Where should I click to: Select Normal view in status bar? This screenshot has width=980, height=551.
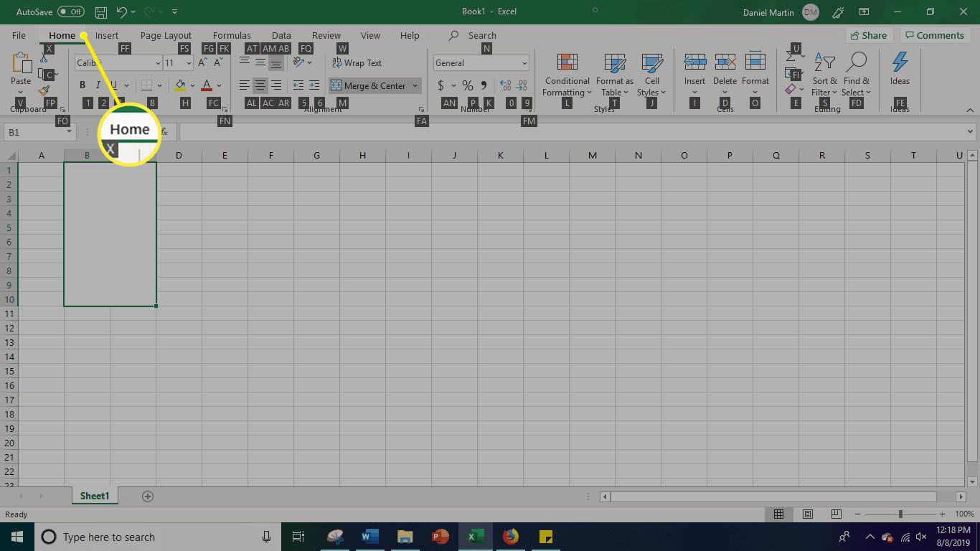tap(778, 514)
